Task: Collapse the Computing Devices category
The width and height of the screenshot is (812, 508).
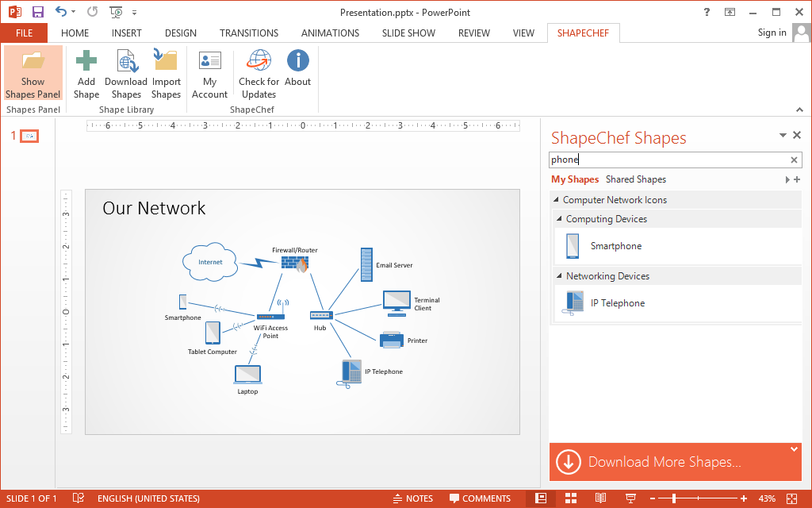Action: (x=559, y=219)
